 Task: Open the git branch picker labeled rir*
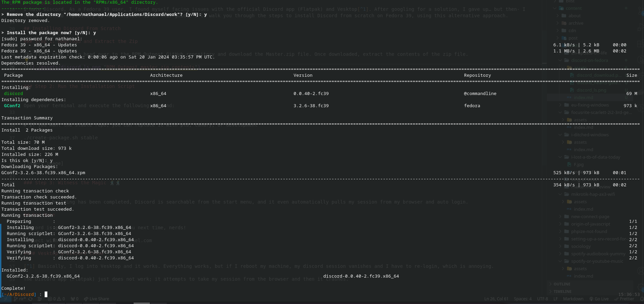coord(20,299)
